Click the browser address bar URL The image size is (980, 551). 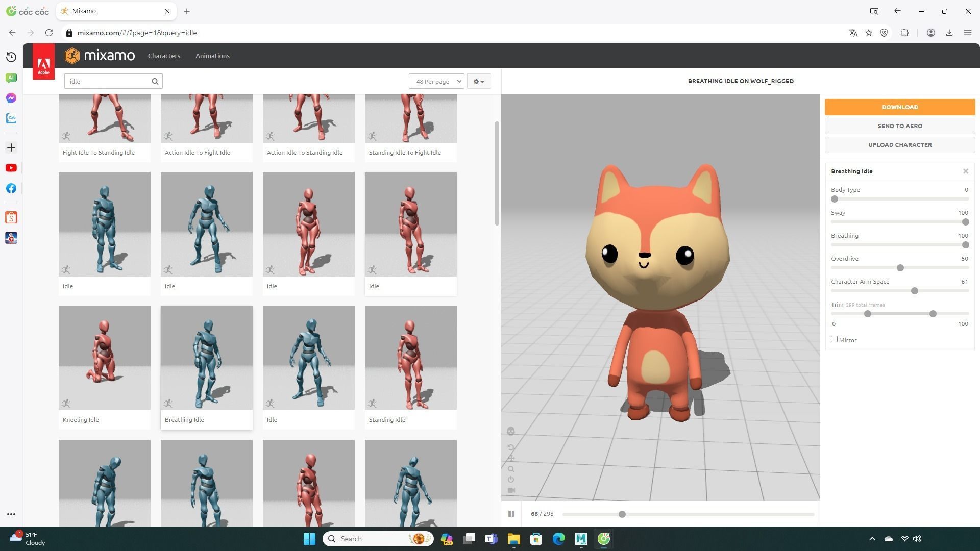(137, 33)
